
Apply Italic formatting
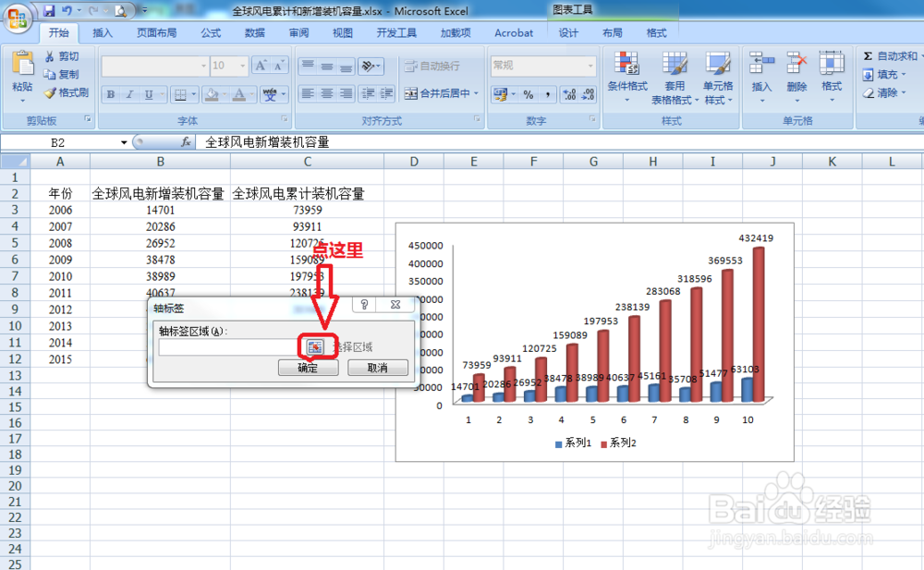click(x=128, y=94)
